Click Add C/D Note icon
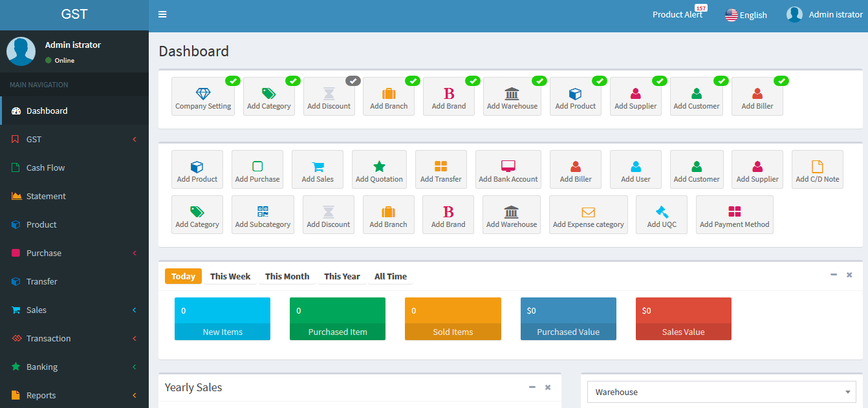Screen dimensions: 868x408 point(817,166)
